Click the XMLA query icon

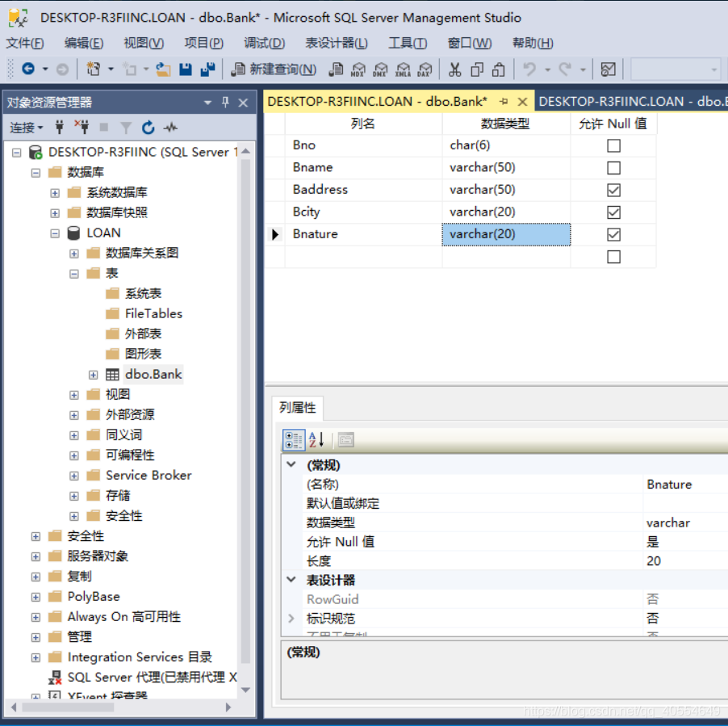(403, 69)
